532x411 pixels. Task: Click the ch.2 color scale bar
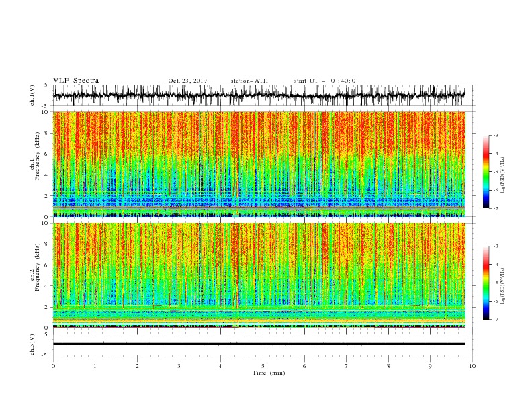point(486,283)
